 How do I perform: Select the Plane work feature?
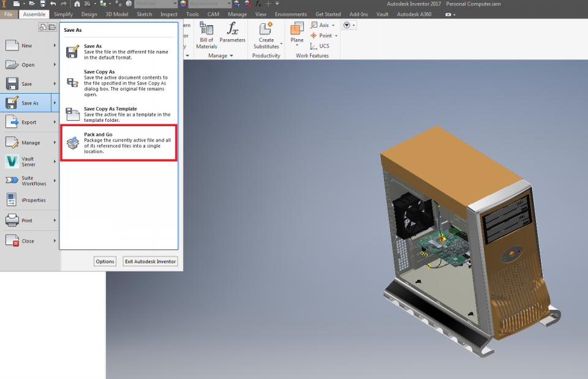pos(297,32)
